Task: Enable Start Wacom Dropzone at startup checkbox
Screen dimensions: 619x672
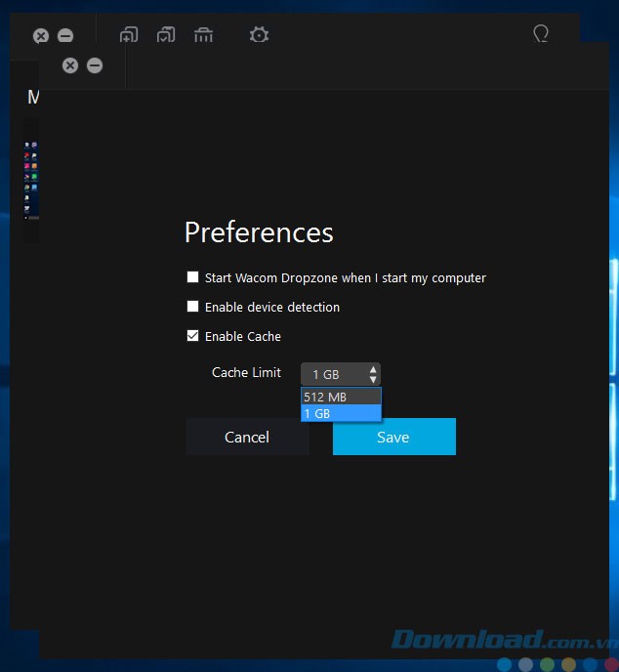Action: coord(193,277)
